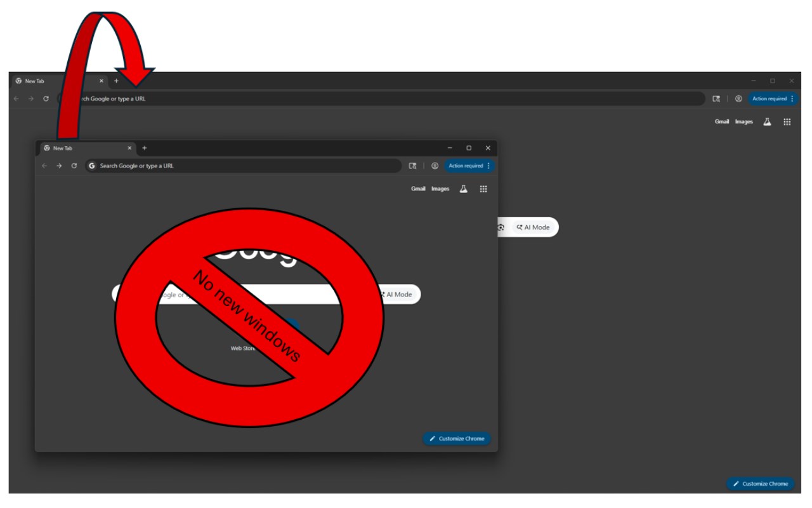Click the back arrow in the background Chrome window
812x508 pixels.
(x=16, y=98)
